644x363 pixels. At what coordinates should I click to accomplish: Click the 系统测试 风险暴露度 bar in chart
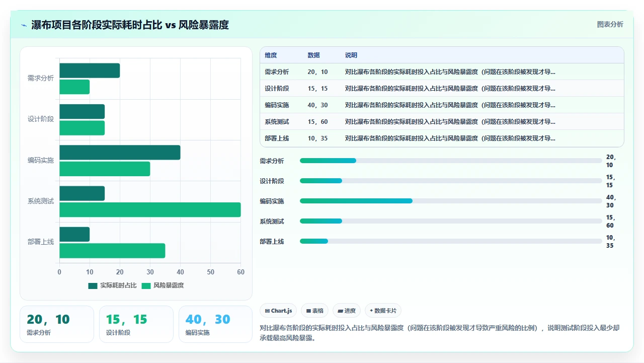point(150,210)
